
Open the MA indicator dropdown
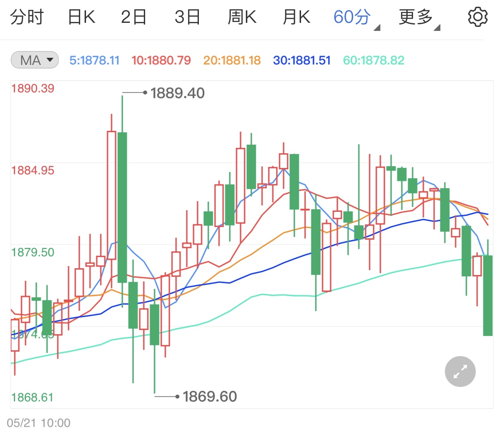pyautogui.click(x=34, y=60)
